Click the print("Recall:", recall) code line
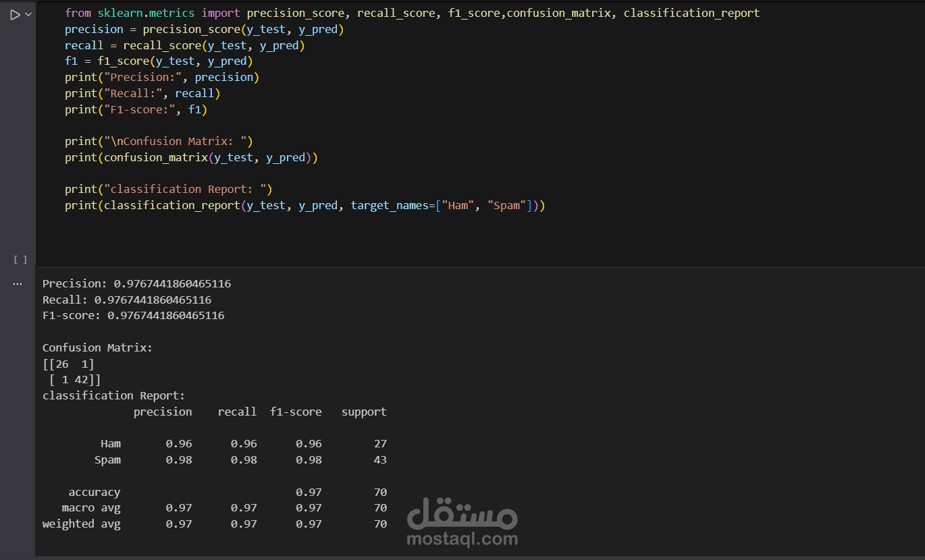 point(142,93)
